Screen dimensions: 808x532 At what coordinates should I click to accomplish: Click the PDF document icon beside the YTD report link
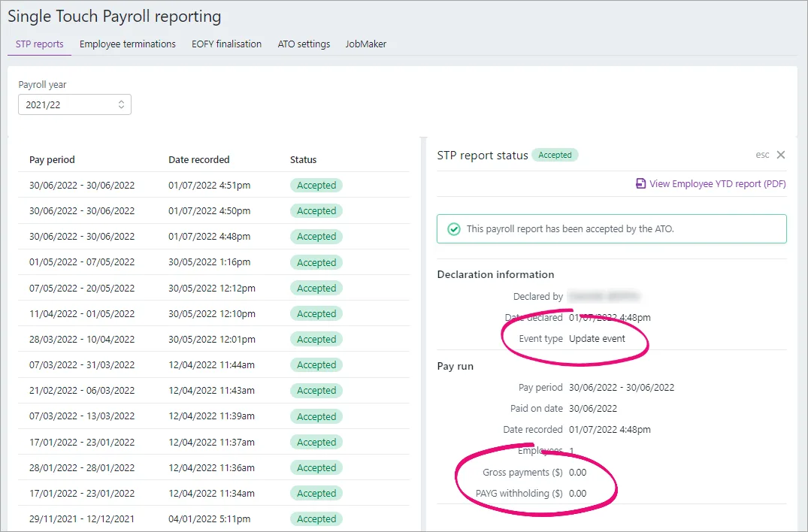pos(640,183)
